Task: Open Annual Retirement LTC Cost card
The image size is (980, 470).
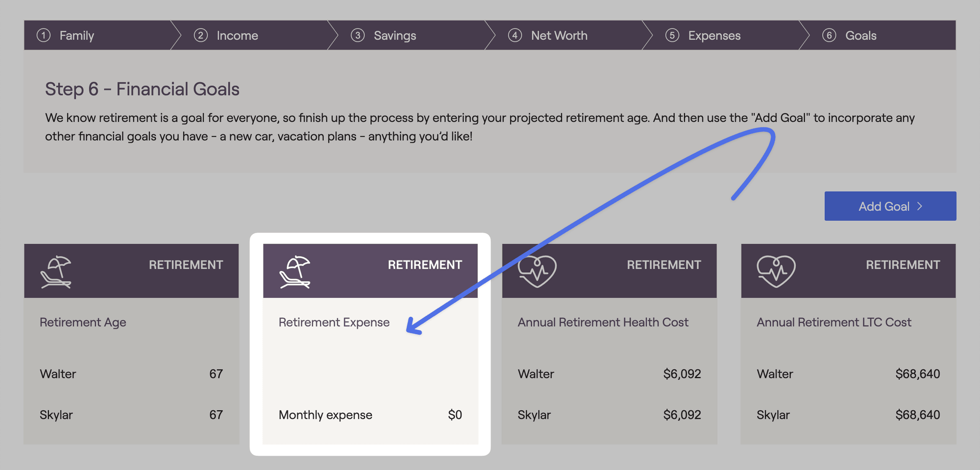Action: coord(848,344)
